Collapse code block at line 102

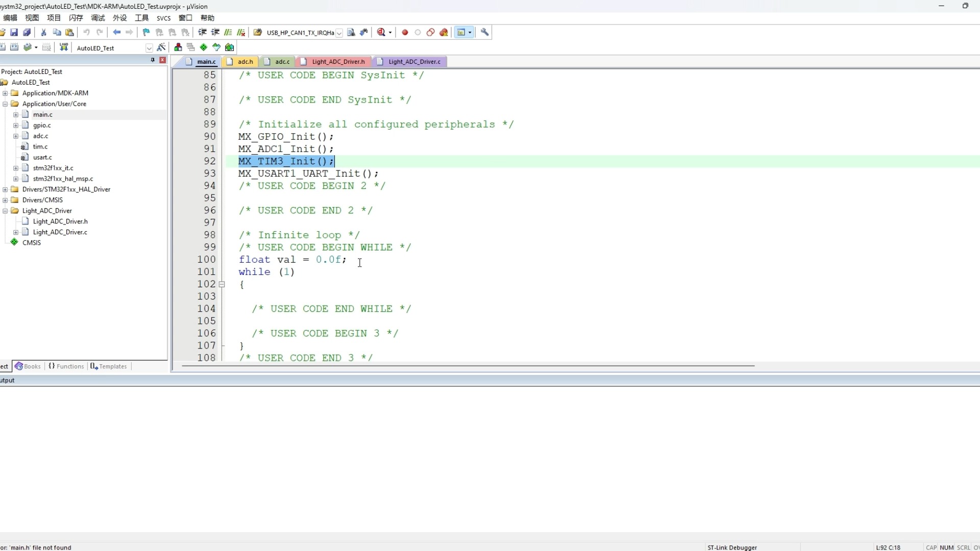click(x=222, y=284)
